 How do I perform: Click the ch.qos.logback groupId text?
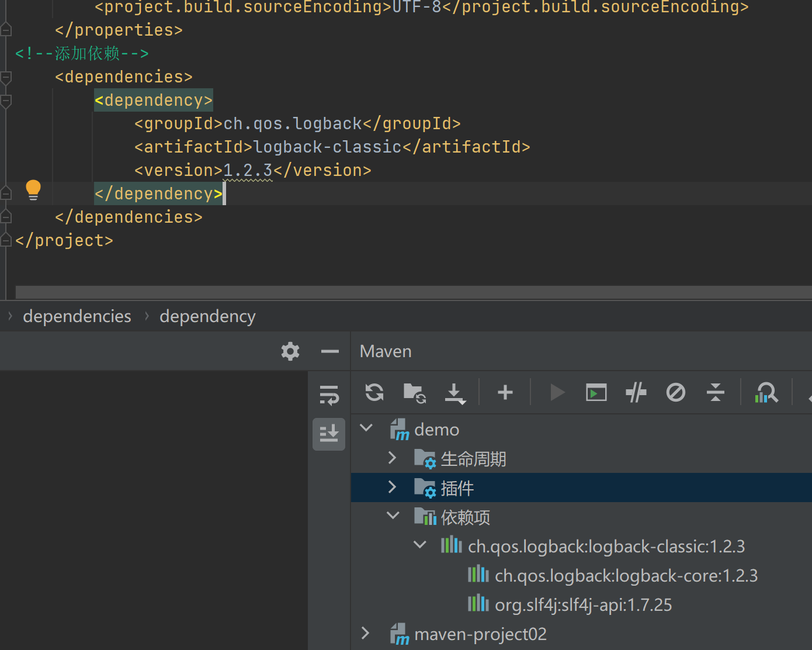tap(293, 123)
